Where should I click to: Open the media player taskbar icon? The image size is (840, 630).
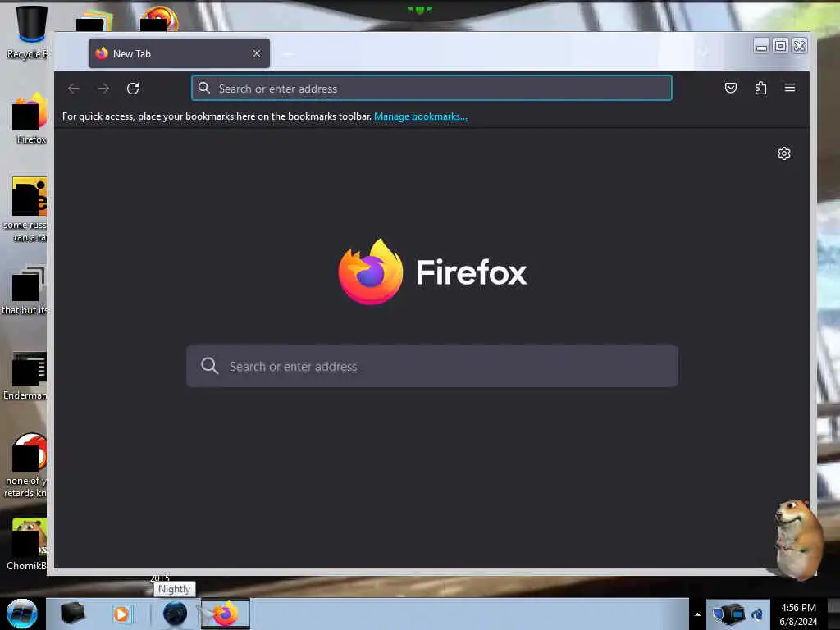121,614
